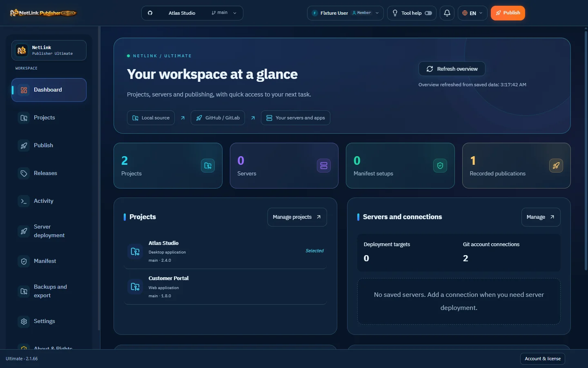Toggle the Tool help switch
The height and width of the screenshot is (368, 588).
coord(428,13)
